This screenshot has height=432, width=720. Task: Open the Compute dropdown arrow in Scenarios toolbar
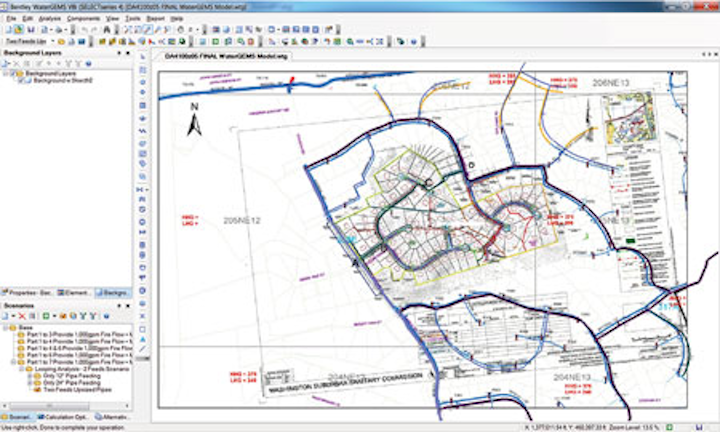click(x=54, y=316)
